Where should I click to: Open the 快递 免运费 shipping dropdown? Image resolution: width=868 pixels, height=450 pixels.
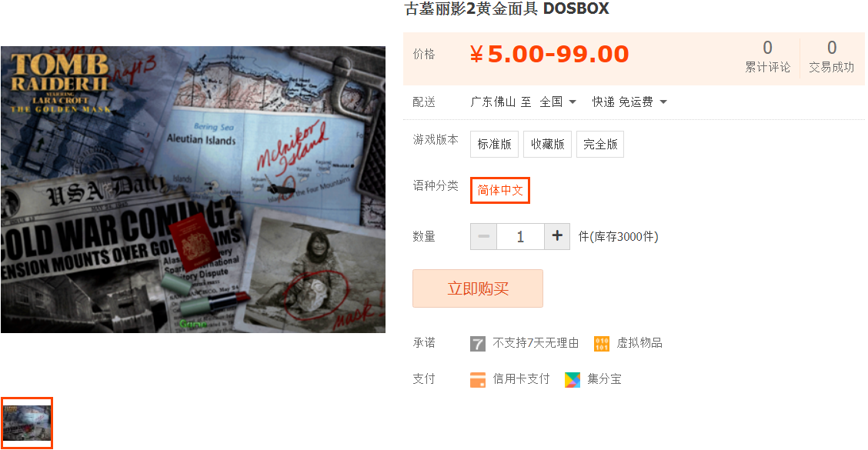pos(629,102)
